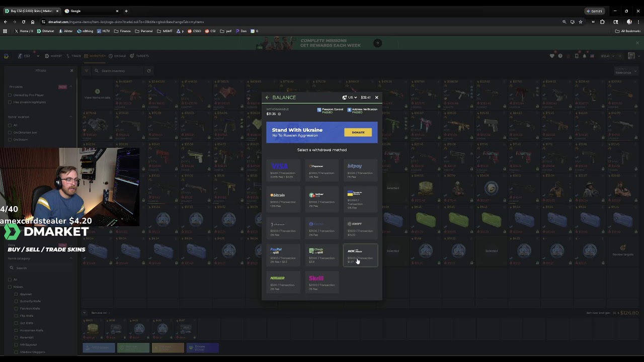
Task: Open a new browser tab
Action: [126, 11]
